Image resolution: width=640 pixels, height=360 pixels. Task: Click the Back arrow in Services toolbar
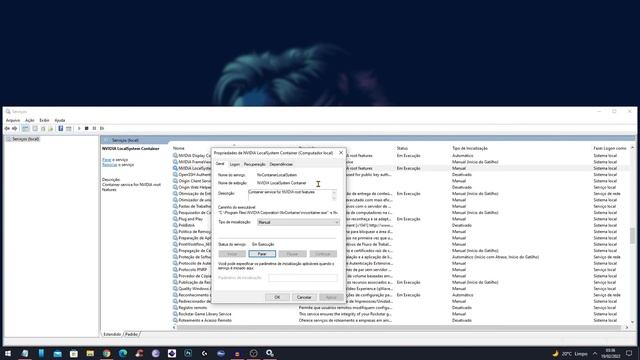click(x=7, y=129)
